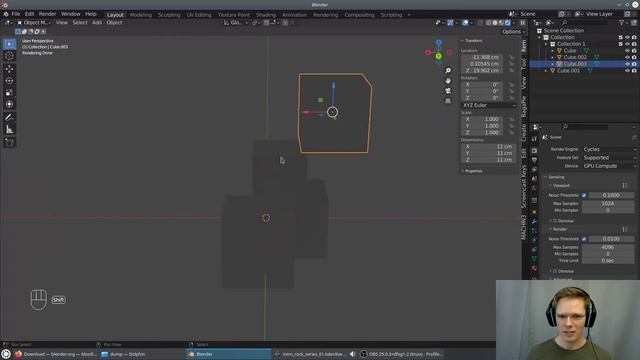
Task: Toggle Viewport Denoise checkbox
Action: 555,221
